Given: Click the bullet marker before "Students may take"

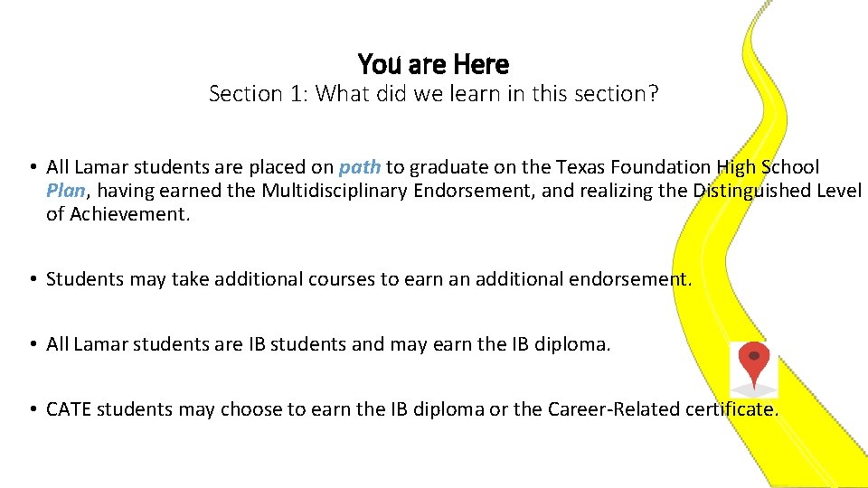Looking at the screenshot, I should click(x=31, y=279).
